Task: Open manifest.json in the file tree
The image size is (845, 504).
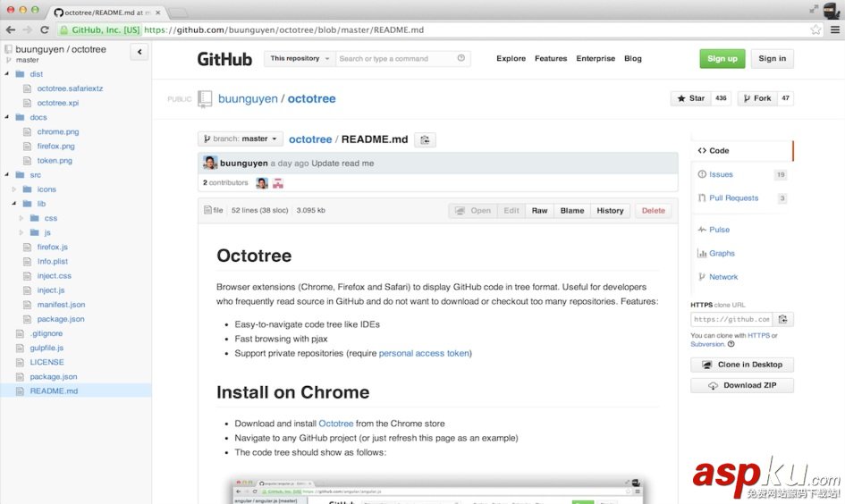Action: click(x=61, y=305)
